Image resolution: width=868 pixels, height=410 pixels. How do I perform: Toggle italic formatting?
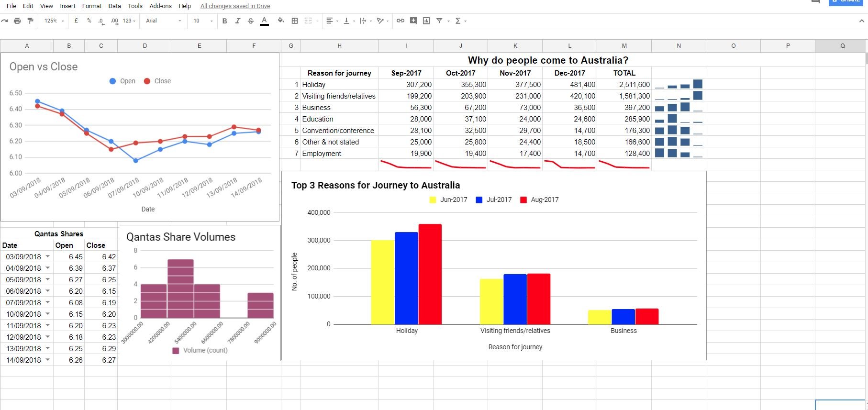pos(237,21)
